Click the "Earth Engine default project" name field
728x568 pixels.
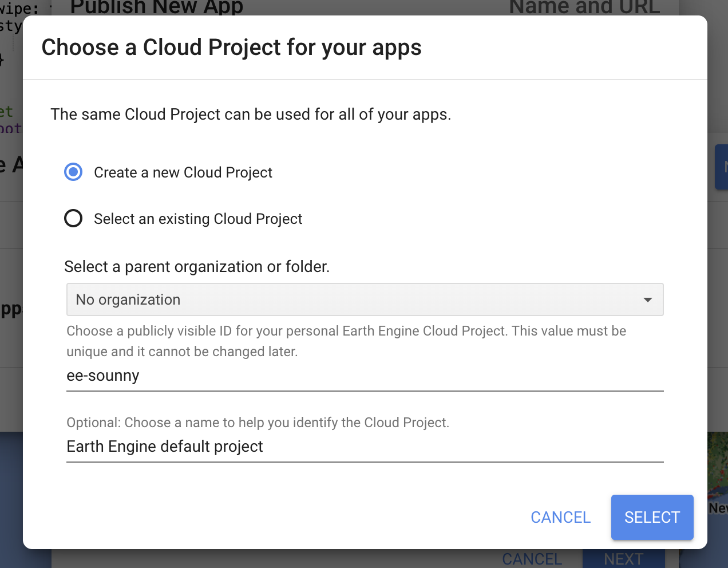(364, 447)
